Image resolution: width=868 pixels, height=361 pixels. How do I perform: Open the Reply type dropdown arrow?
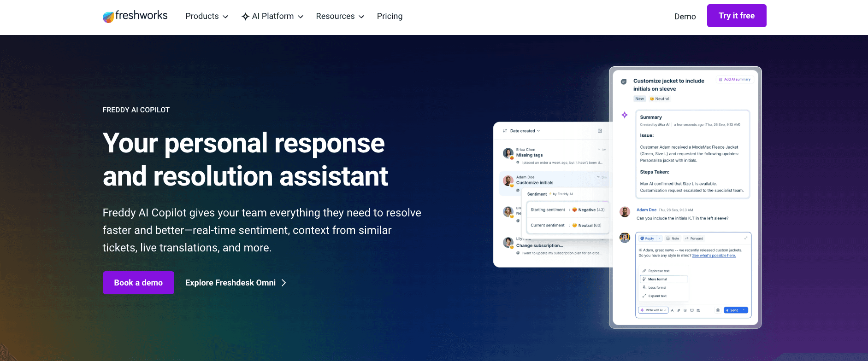(x=659, y=239)
